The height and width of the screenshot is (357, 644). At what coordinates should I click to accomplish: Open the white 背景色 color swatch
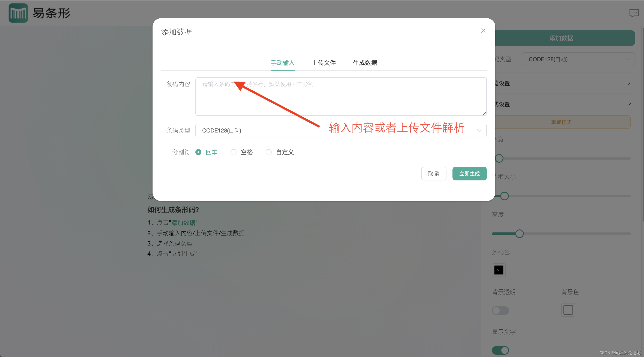coord(568,310)
